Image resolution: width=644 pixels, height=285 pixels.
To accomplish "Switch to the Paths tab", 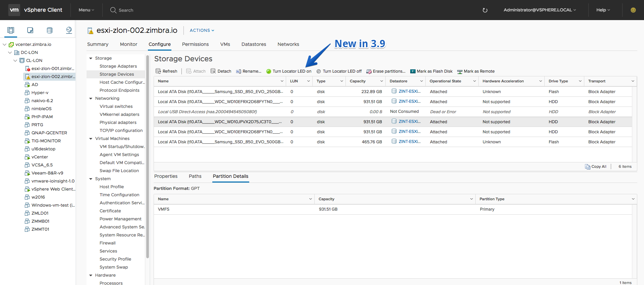I will pyautogui.click(x=195, y=176).
